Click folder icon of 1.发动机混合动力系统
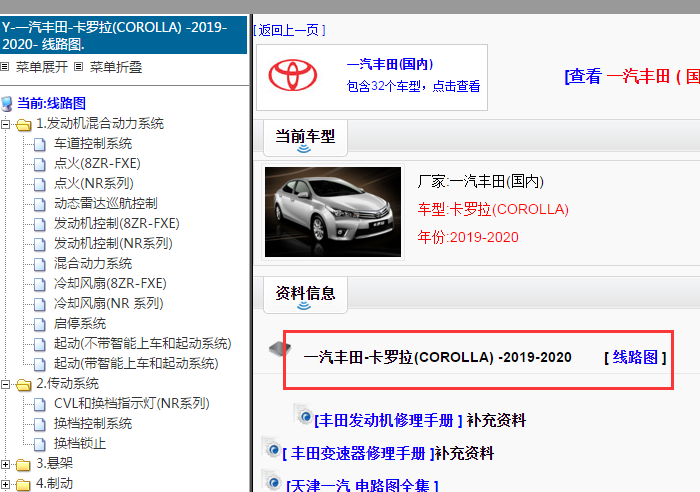This screenshot has height=492, width=700. (24, 125)
